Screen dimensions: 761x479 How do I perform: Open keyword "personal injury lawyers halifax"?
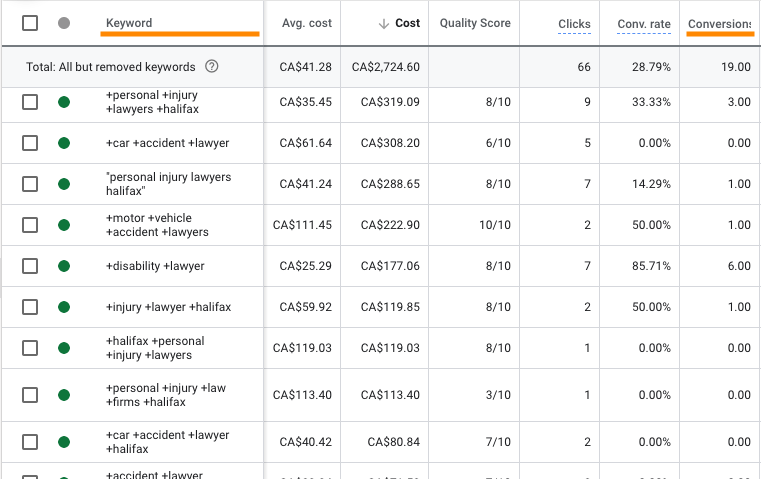click(x=168, y=184)
